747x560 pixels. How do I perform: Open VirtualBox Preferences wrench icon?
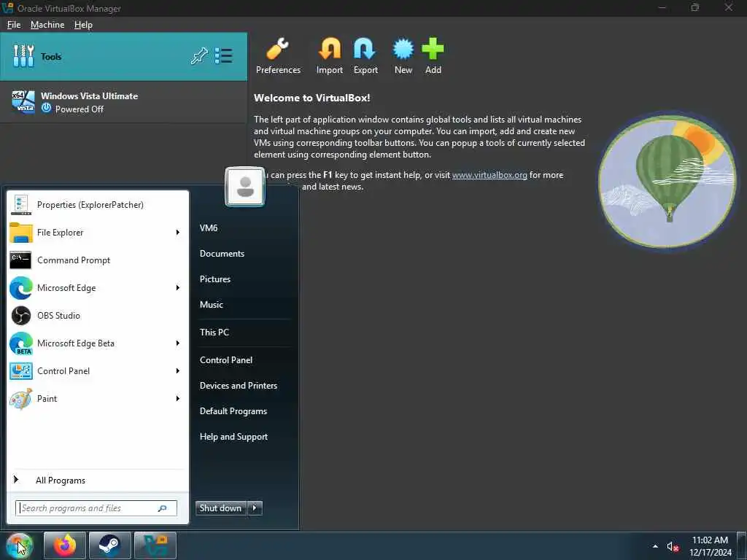click(278, 49)
